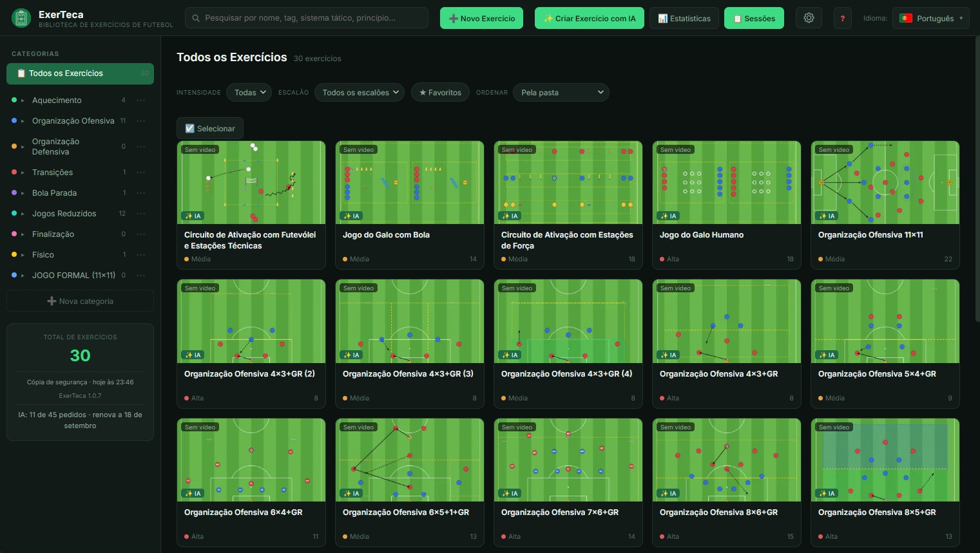
Task: Open the Sessões page
Action: (x=754, y=18)
